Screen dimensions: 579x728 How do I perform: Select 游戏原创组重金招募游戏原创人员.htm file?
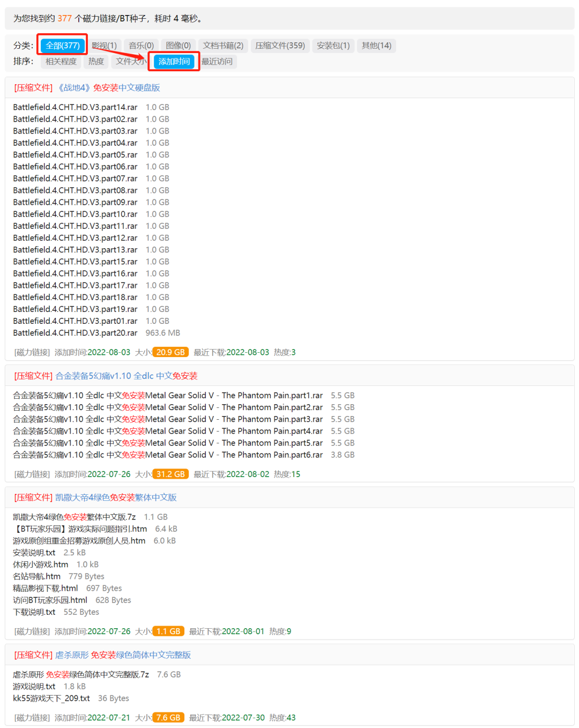79,541
